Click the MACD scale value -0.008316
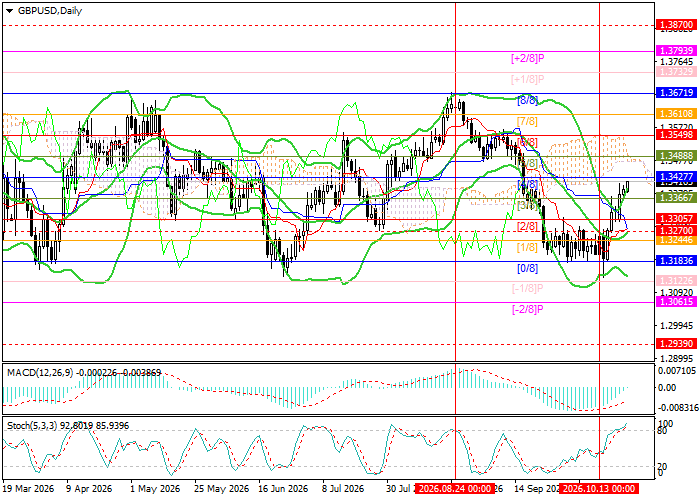 (677, 408)
